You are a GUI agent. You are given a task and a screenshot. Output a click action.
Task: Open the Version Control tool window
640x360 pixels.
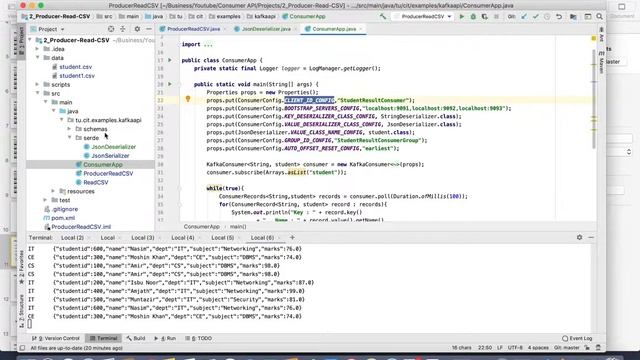tap(56, 338)
